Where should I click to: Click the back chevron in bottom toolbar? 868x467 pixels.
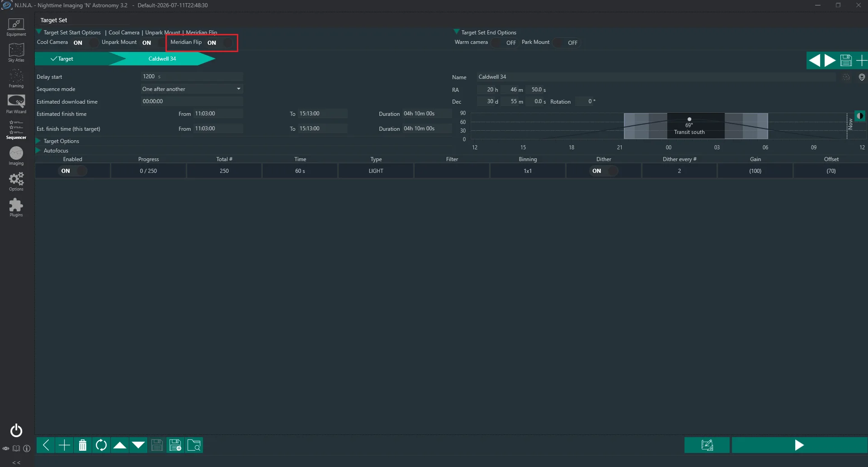(46, 445)
